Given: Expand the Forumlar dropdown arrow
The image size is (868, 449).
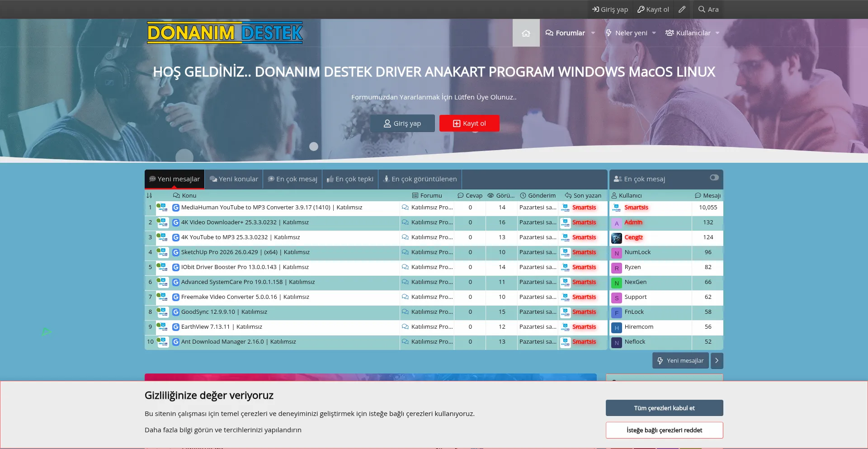Looking at the screenshot, I should coord(593,33).
